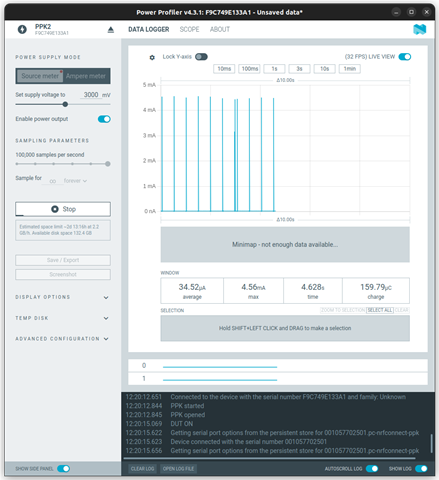Expand the Temp Disk section
This screenshot has width=439, height=480.
pos(63,318)
